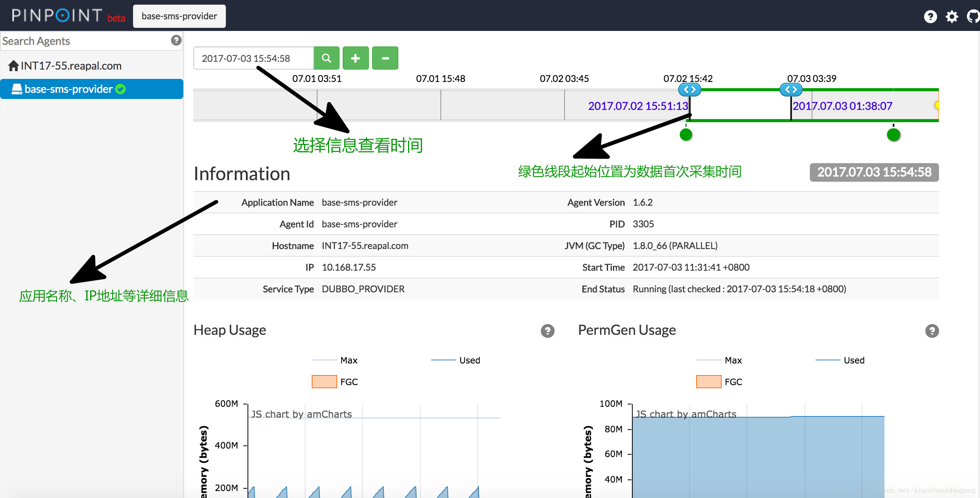Click Hostname value INT17-55.reapal.com

point(365,246)
